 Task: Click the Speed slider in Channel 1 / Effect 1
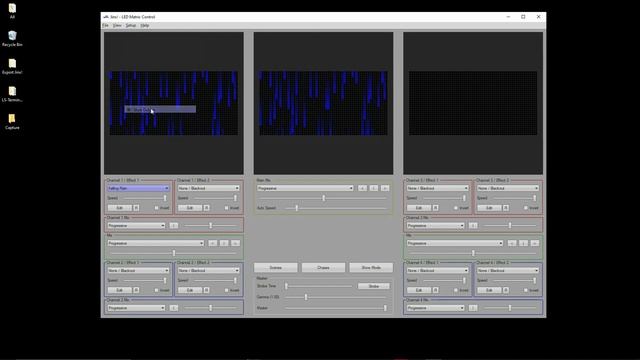(x=146, y=198)
